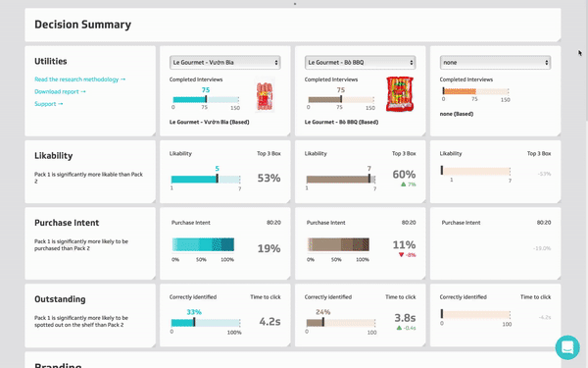Expand the third pack dropdown showing none
The width and height of the screenshot is (588, 368).
[x=495, y=63]
